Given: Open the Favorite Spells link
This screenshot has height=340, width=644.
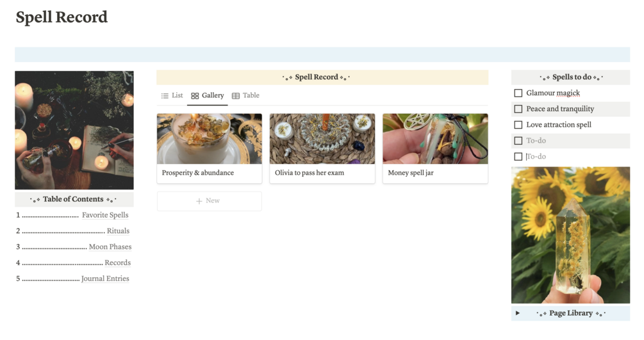Looking at the screenshot, I should [x=105, y=215].
